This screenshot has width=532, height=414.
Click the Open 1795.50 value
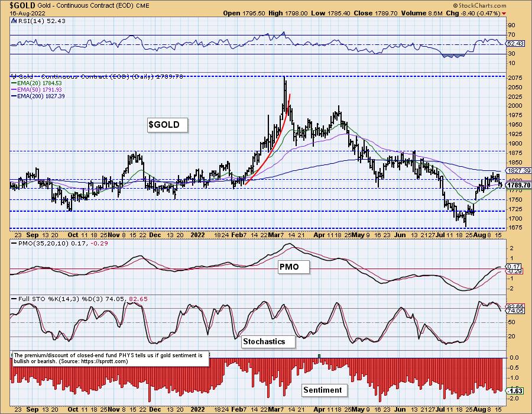(x=244, y=13)
